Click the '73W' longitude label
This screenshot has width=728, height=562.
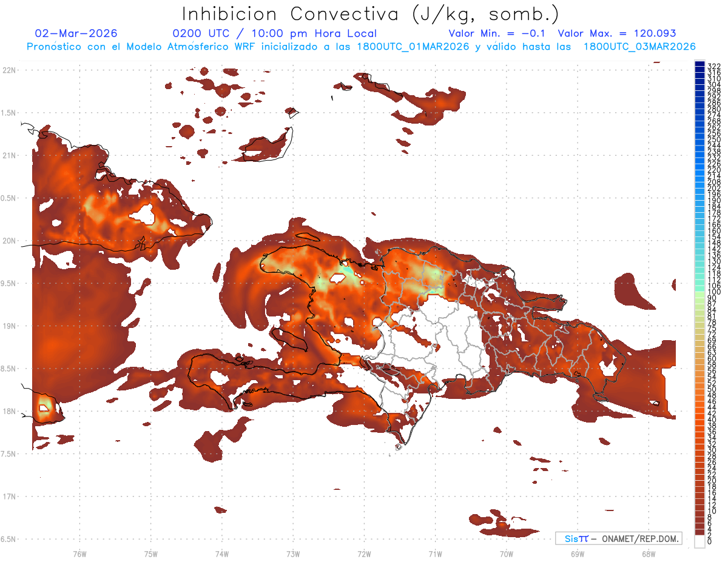[293, 554]
